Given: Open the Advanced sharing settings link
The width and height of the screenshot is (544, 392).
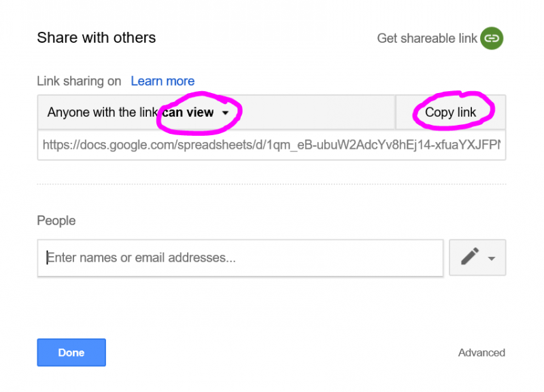Looking at the screenshot, I should click(x=481, y=353).
